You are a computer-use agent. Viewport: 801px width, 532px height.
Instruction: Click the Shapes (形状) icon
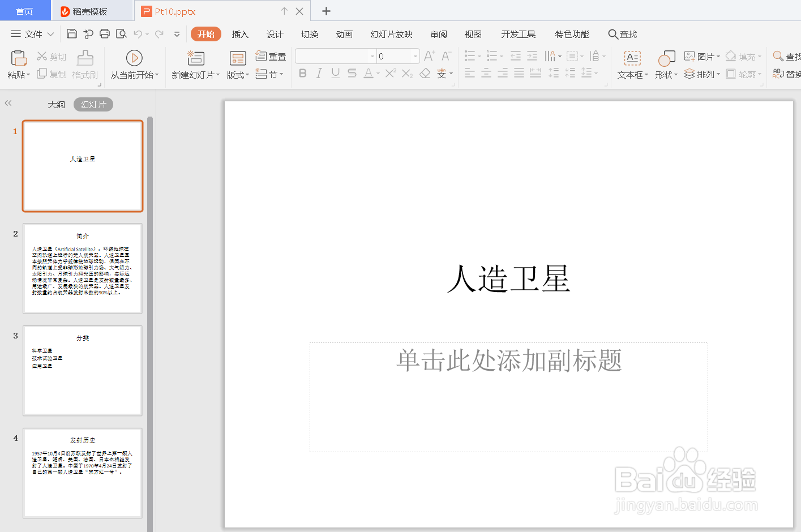(667, 58)
